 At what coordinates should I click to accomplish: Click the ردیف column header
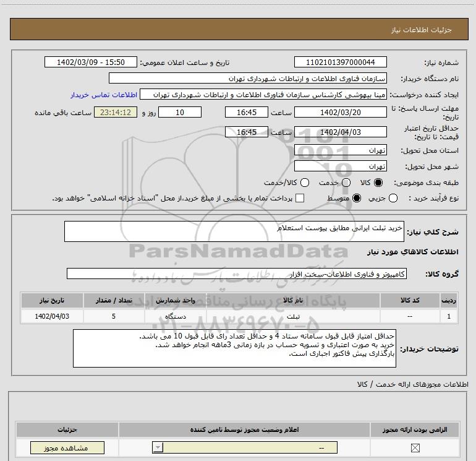[x=449, y=301]
